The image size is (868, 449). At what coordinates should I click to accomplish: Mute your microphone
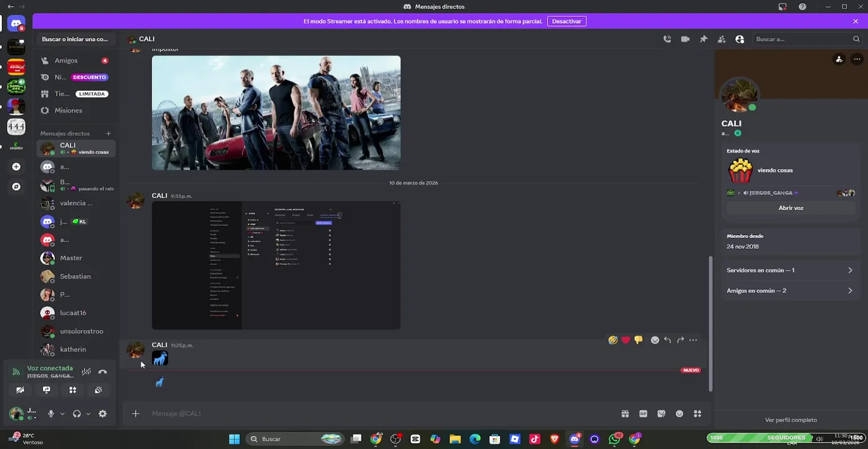(x=51, y=413)
